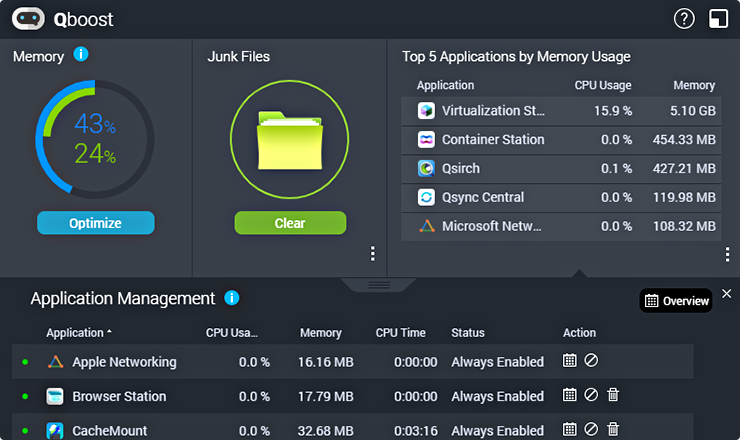Click the Action column header
The image size is (740, 440).
click(x=579, y=333)
